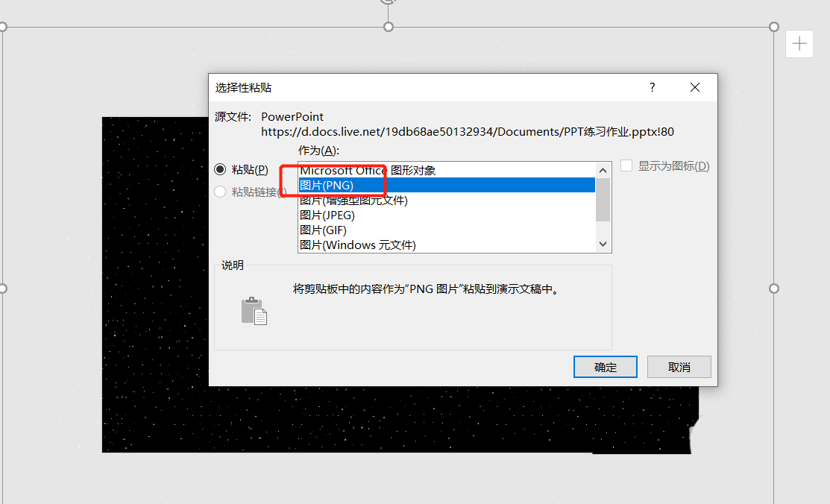This screenshot has width=830, height=504.
Task: Click the top-right corner selection handle
Action: (x=774, y=27)
